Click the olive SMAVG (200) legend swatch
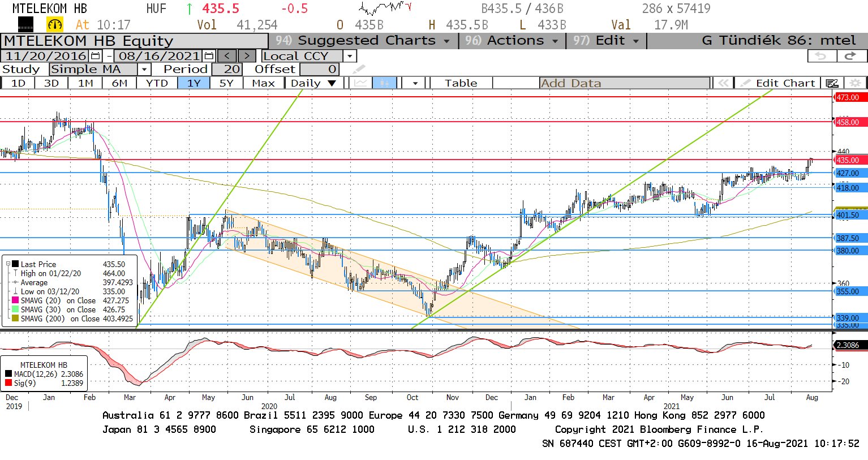The width and height of the screenshot is (868, 460). [x=15, y=319]
